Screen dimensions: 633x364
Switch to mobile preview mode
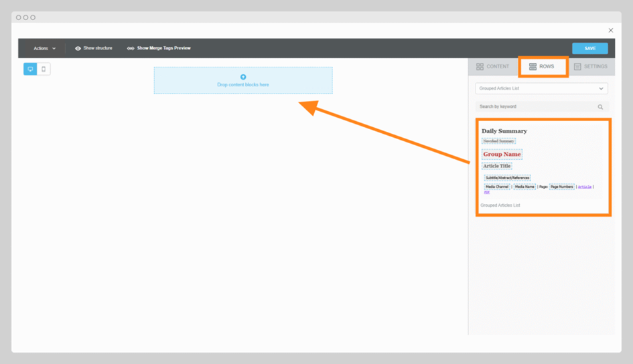coord(44,69)
